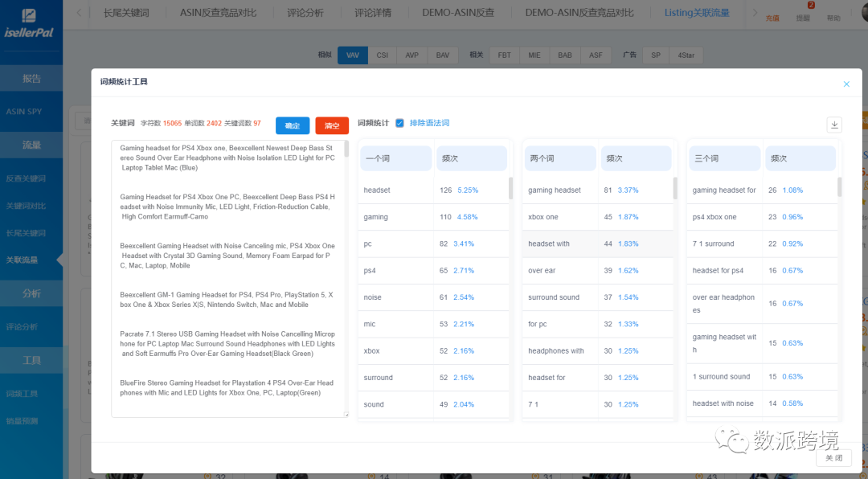
Task: Click the left arrow of the tab strip
Action: 79,13
